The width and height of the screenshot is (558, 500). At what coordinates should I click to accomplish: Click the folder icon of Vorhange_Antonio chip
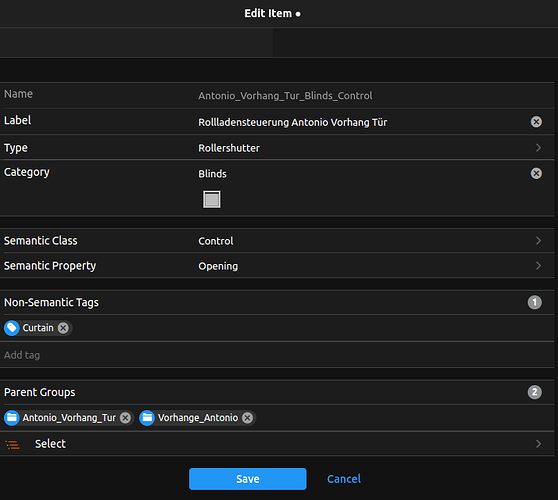[147, 418]
